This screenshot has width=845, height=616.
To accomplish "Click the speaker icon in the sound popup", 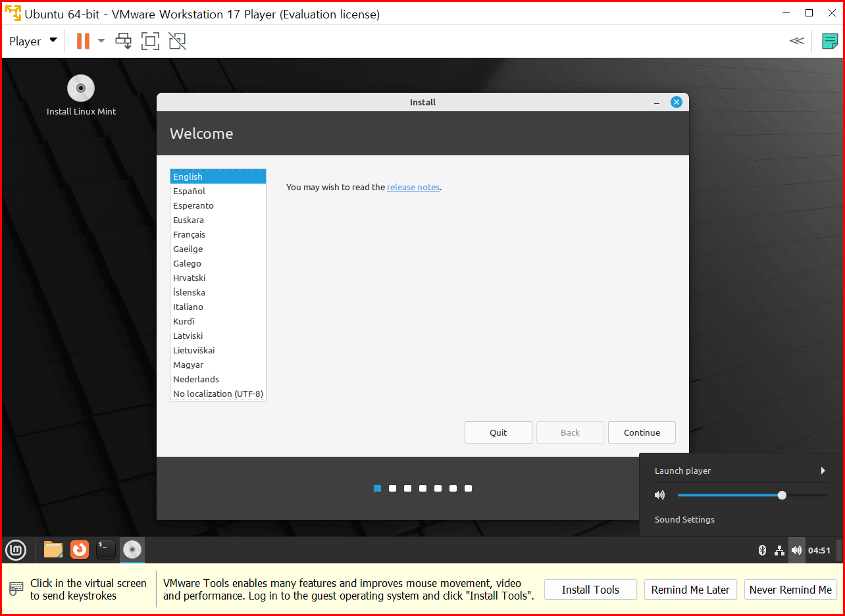I will [x=660, y=495].
